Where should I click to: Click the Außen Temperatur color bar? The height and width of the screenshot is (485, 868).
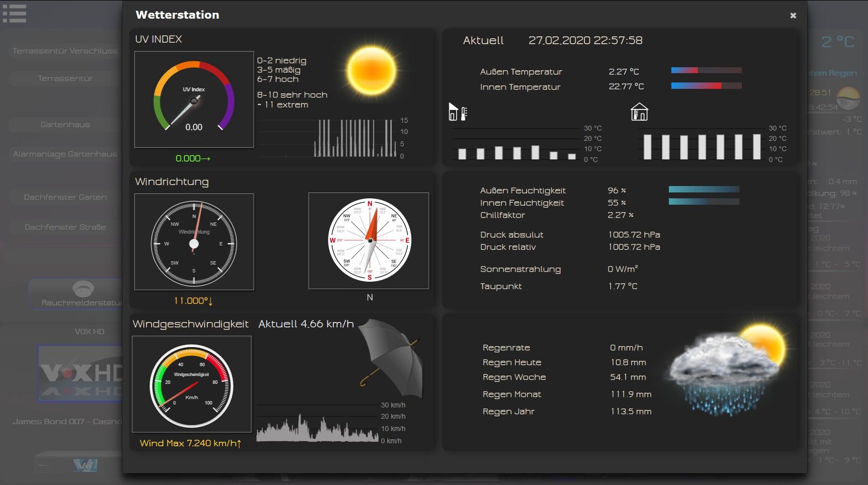point(706,70)
